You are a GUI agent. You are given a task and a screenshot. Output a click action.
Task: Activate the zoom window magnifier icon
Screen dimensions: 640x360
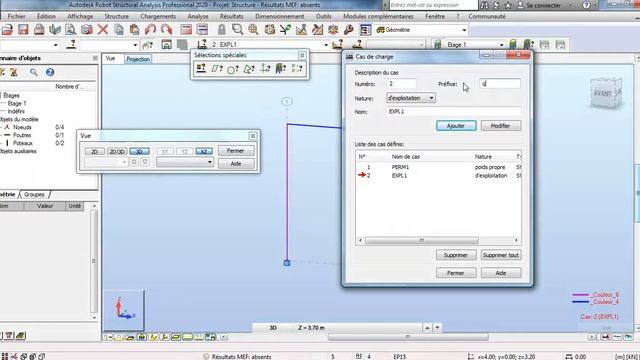(x=237, y=30)
